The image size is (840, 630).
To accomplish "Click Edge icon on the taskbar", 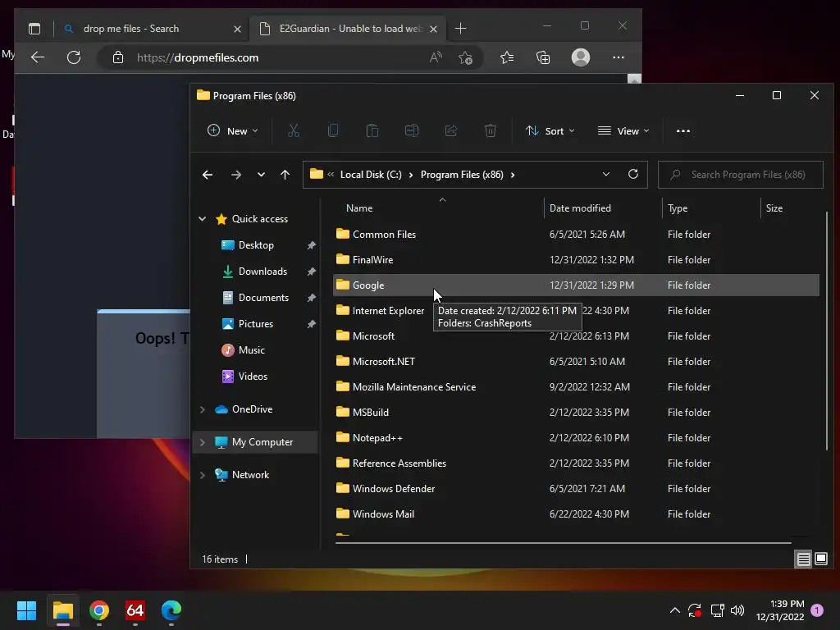I will 171,610.
